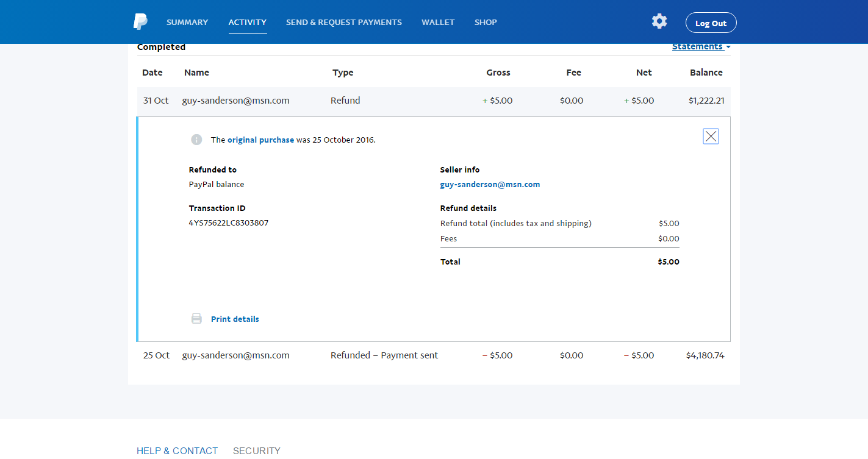Click the seller email guy-sanderson@msn.com link

[x=490, y=184]
